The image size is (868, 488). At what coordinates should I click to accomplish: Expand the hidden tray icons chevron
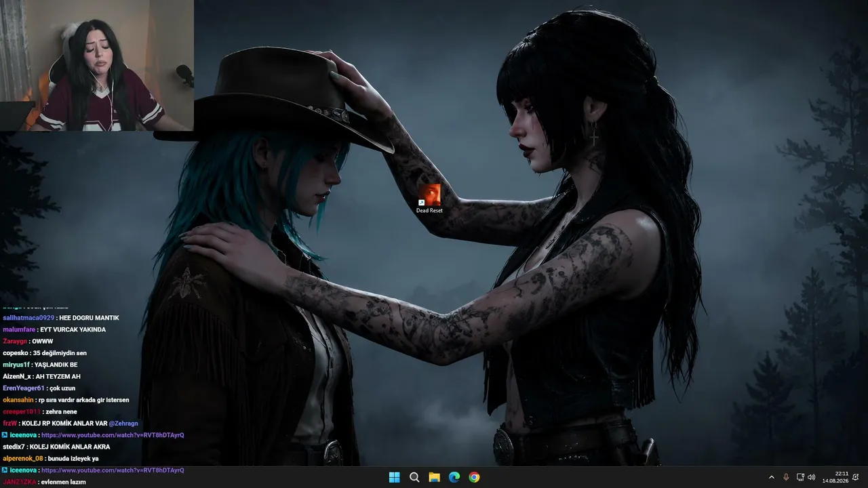point(771,477)
